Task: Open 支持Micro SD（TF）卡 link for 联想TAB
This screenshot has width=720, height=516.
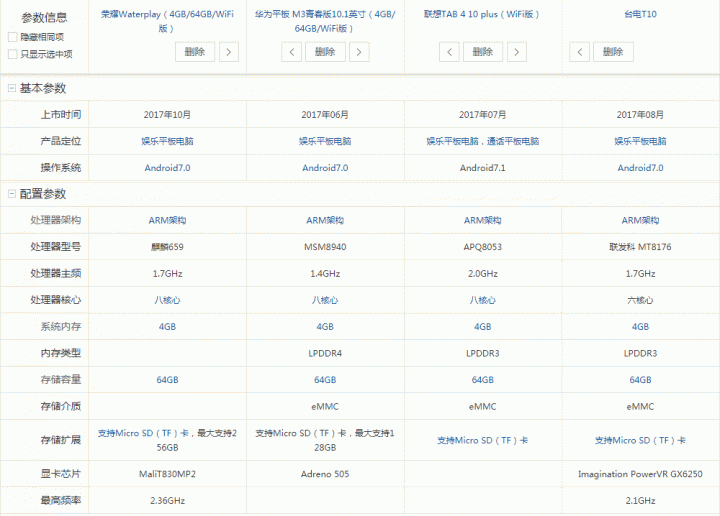Action: [483, 440]
